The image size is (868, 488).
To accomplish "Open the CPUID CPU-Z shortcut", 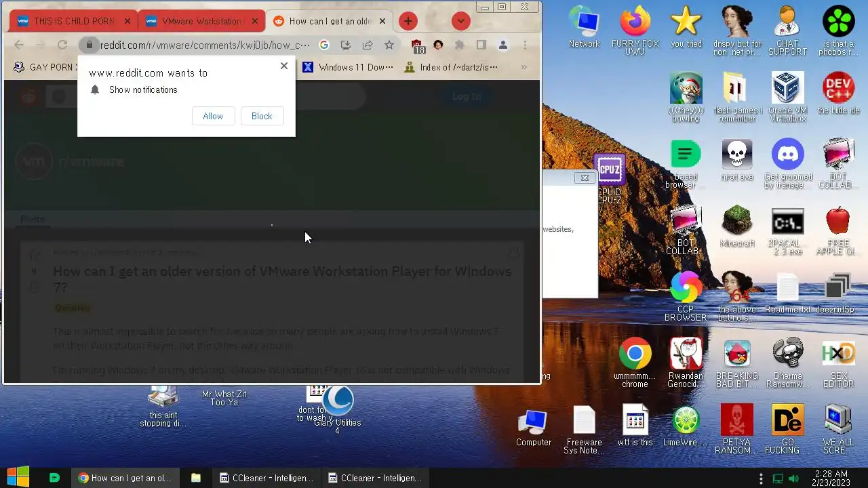I will (x=610, y=179).
